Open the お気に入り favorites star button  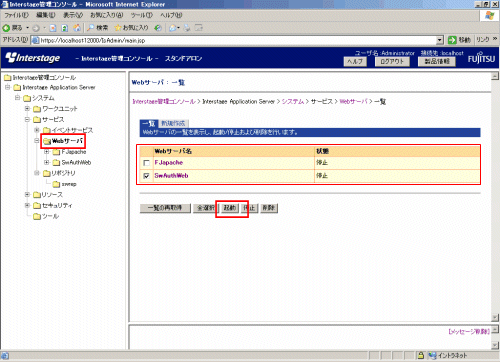pyautogui.click(x=131, y=28)
